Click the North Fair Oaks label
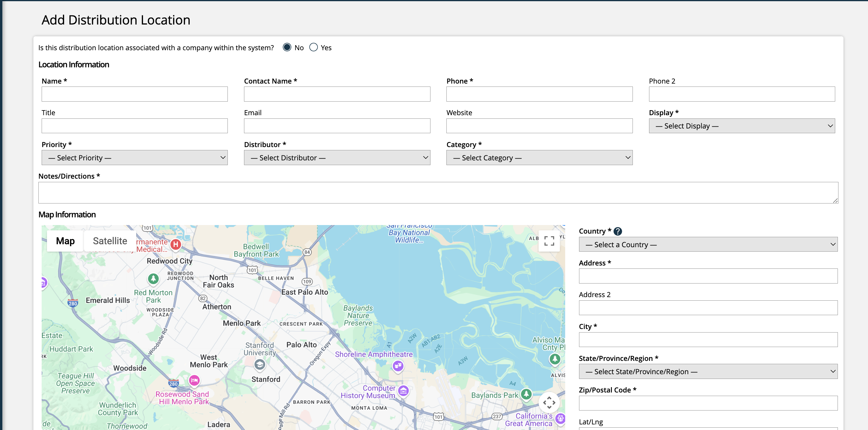Screen dimensions: 868x430 [218, 281]
